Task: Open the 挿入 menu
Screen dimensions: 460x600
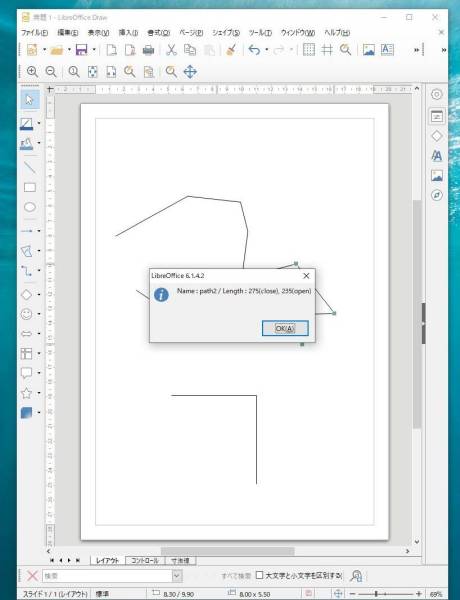Action: 128,33
